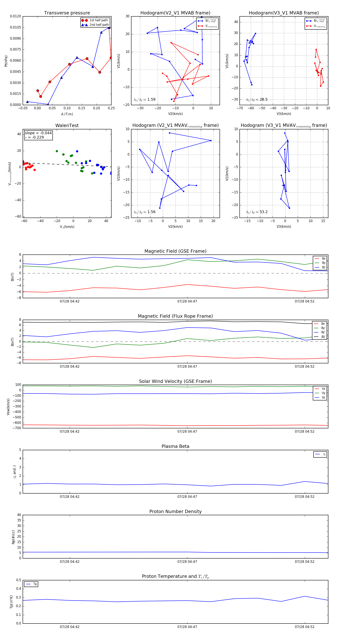The width and height of the screenshot is (351, 644).
Task: Click the Bx legend entry in GSE magnetic field plot
Action: point(320,259)
